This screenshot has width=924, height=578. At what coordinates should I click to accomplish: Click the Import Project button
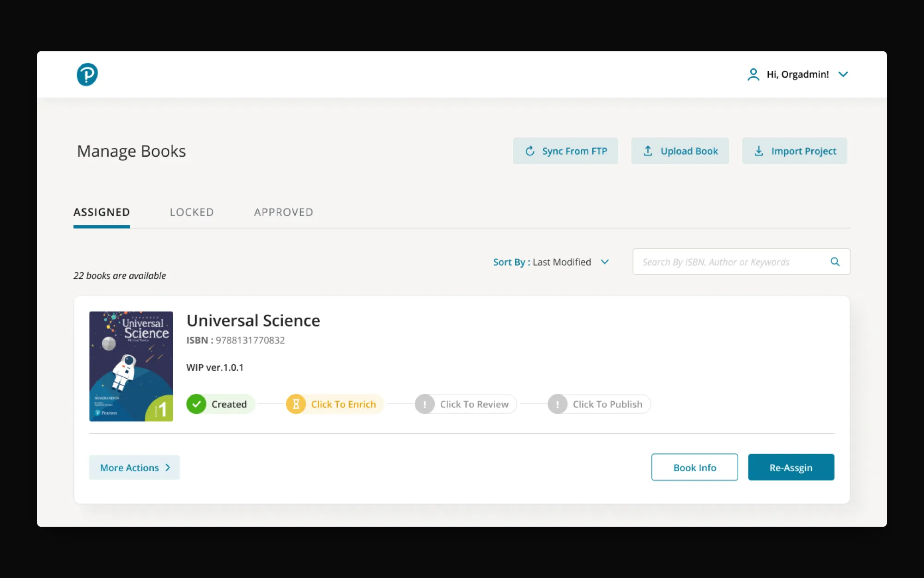pos(795,151)
